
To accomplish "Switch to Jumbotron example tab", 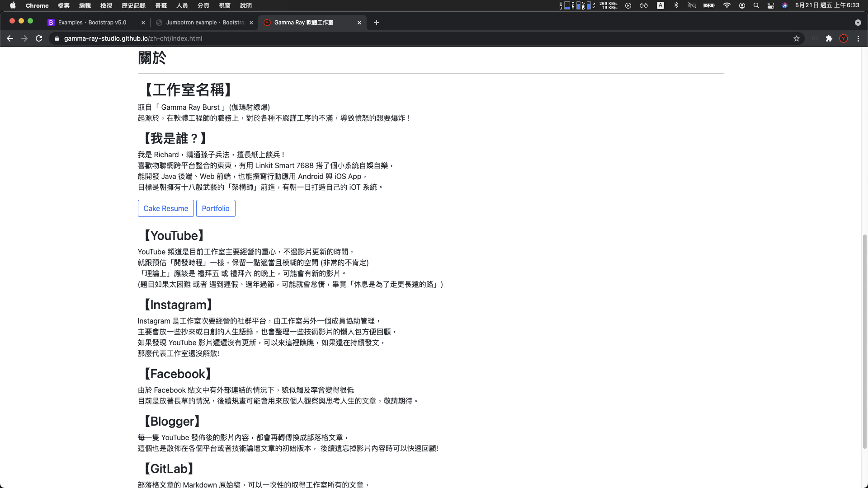I will [x=205, y=23].
